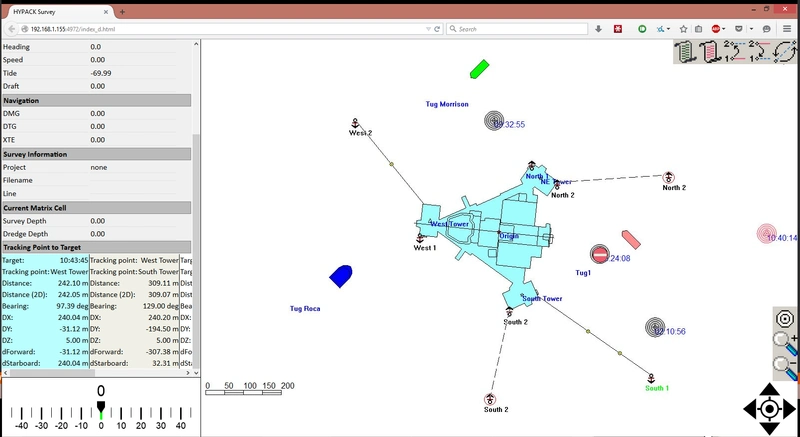Image resolution: width=800 pixels, height=437 pixels.
Task: Click the circular arrows reverse line icon
Action: (785, 52)
